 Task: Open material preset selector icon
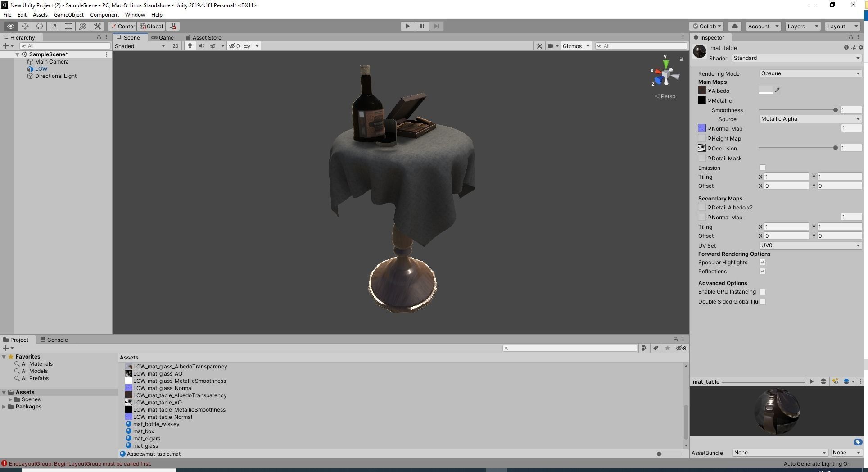click(x=853, y=47)
